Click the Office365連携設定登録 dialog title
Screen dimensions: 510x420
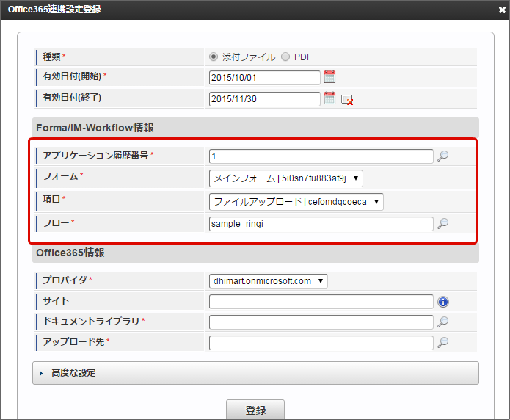[54, 10]
